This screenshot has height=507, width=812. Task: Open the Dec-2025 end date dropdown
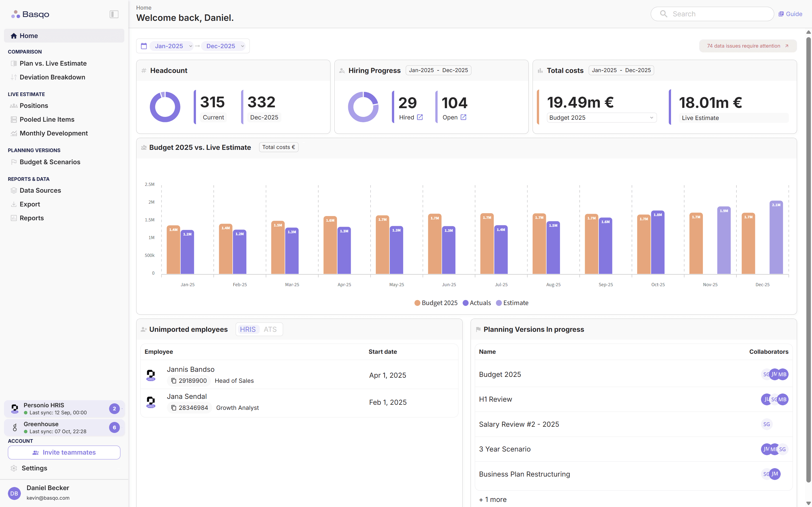click(x=223, y=46)
